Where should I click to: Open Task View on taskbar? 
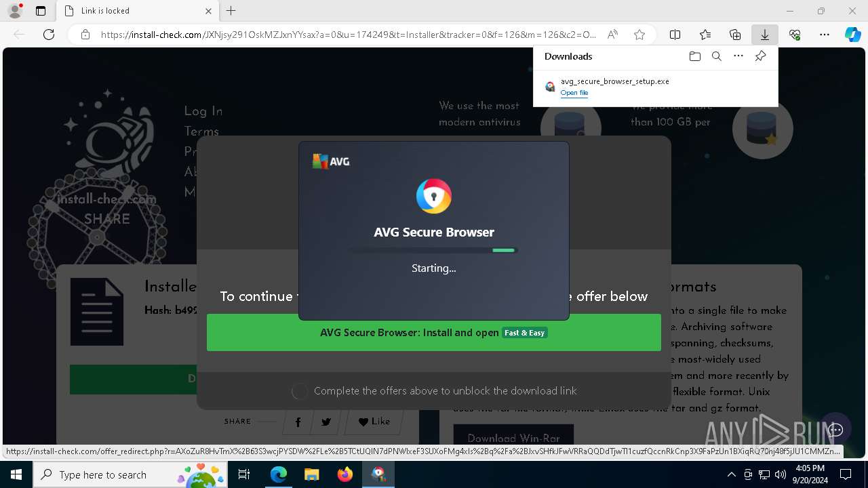245,474
